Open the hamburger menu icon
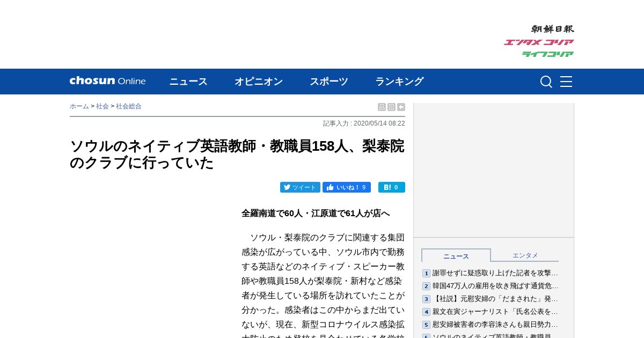644x338 pixels. 566,82
